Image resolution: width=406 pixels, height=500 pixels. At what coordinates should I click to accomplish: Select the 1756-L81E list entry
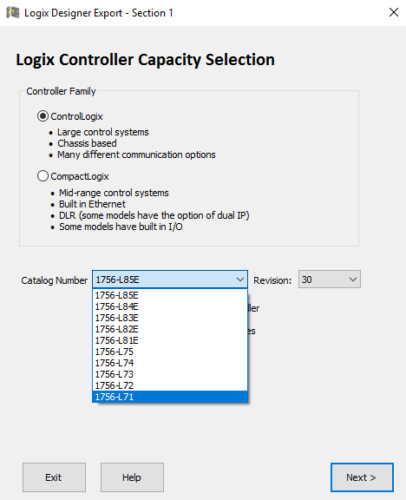(170, 341)
